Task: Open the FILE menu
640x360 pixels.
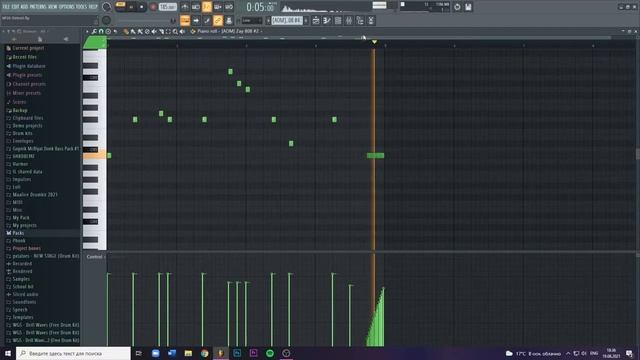Action: 6,7
